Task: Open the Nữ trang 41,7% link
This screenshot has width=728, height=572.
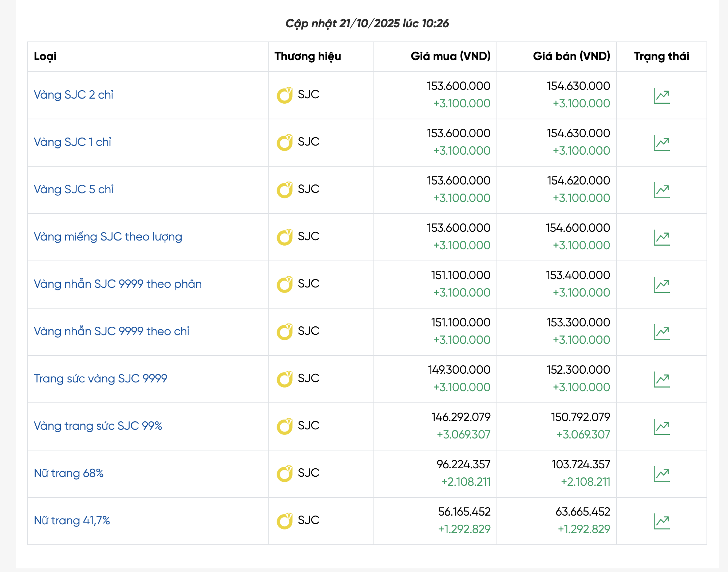Action: 72,520
